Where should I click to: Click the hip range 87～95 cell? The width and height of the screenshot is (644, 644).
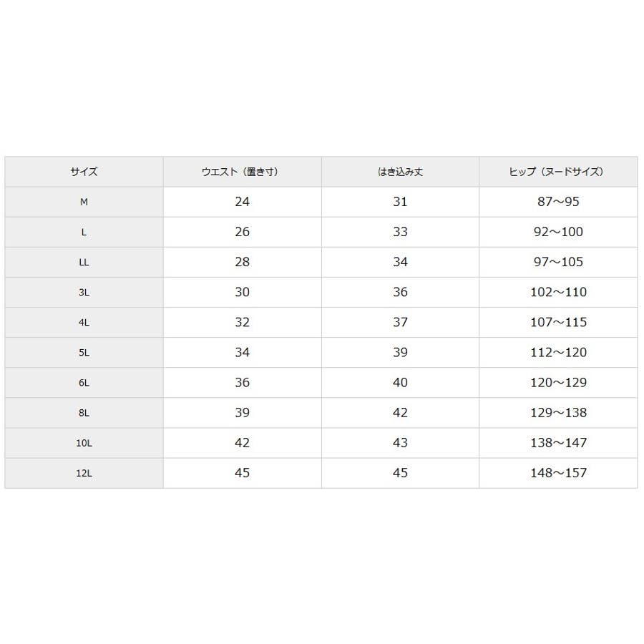558,202
